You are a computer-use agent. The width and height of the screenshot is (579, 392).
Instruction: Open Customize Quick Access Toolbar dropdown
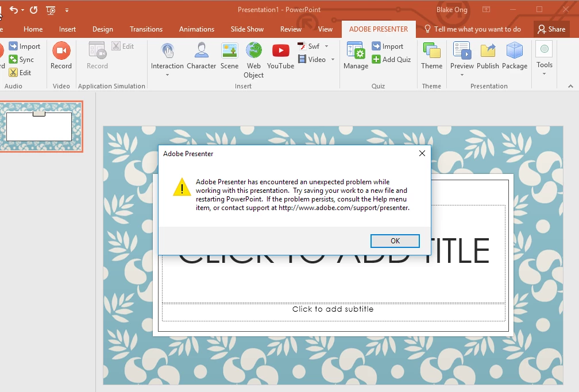tap(67, 10)
